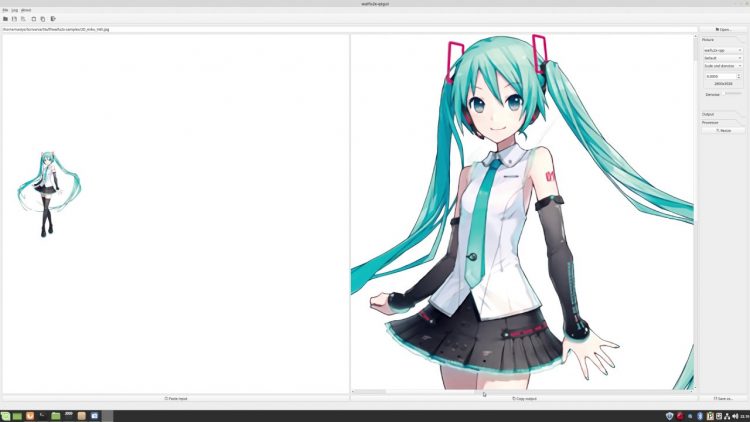Click the orange taskbar icon

30,416
